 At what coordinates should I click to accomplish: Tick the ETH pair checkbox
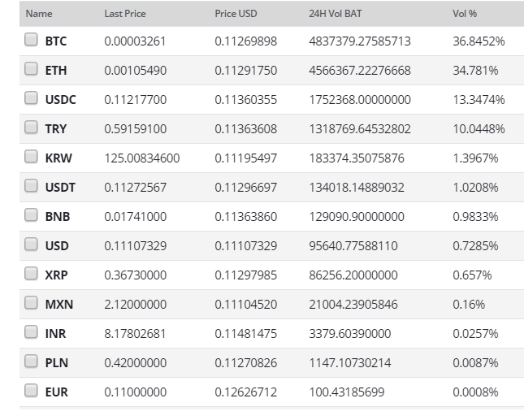(x=31, y=69)
